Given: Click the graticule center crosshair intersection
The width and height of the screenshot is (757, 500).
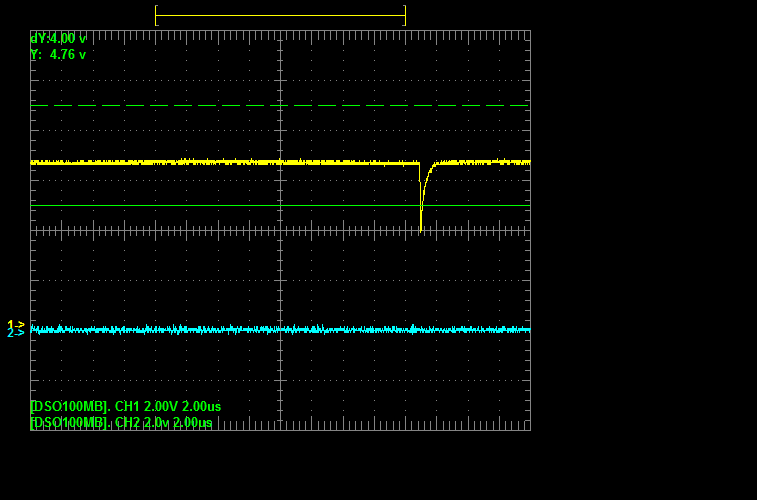Looking at the screenshot, I should [x=280, y=230].
